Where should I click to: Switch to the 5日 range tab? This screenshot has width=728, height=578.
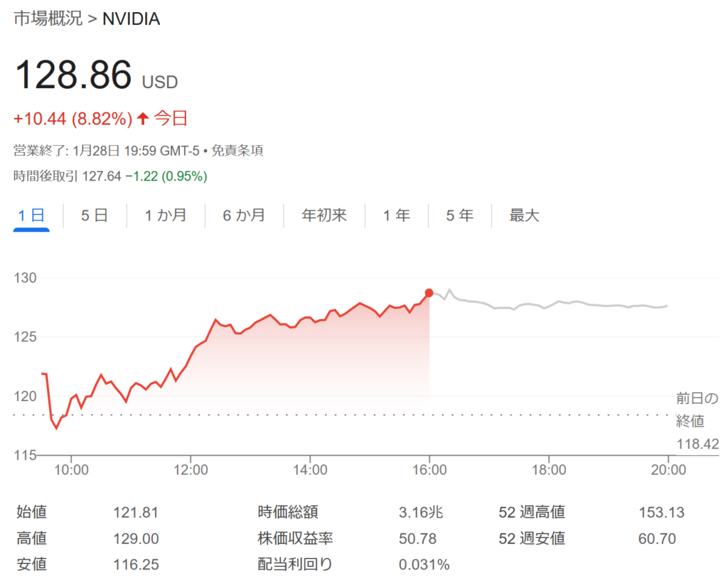95,215
